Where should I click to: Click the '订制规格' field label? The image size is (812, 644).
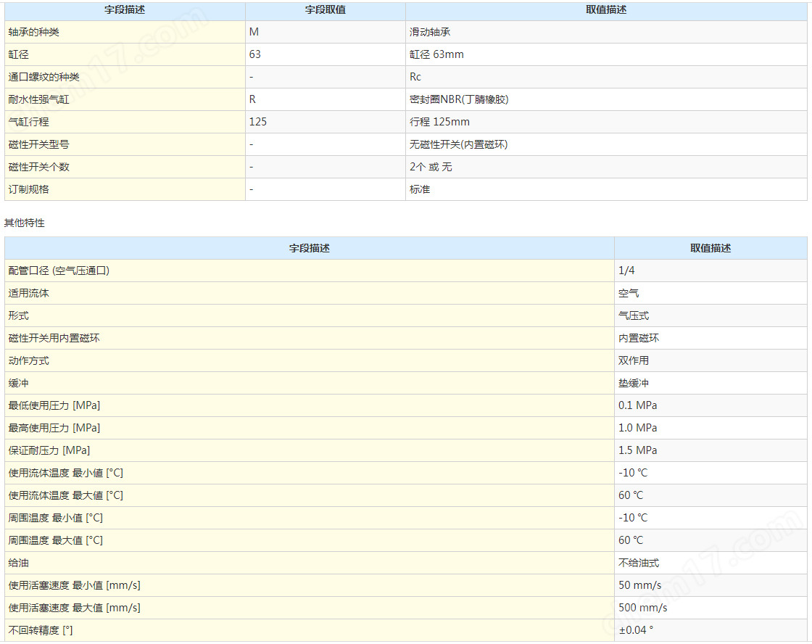coord(125,189)
